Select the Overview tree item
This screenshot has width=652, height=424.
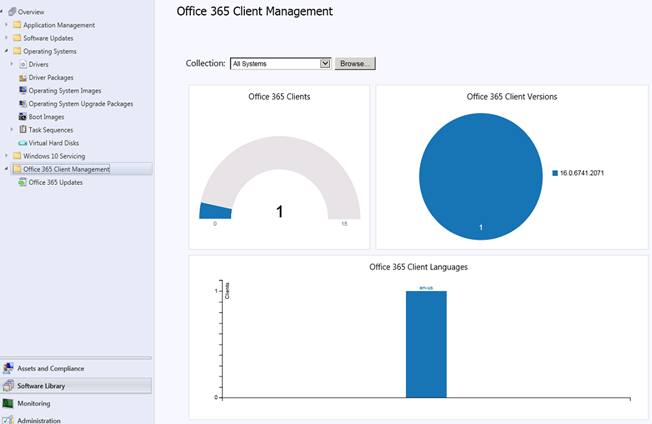(x=31, y=12)
